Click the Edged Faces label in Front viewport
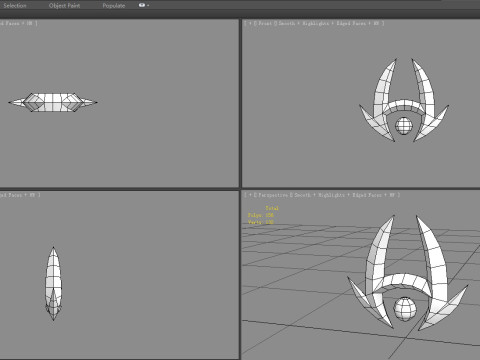This screenshot has height=360, width=480. tap(351, 23)
